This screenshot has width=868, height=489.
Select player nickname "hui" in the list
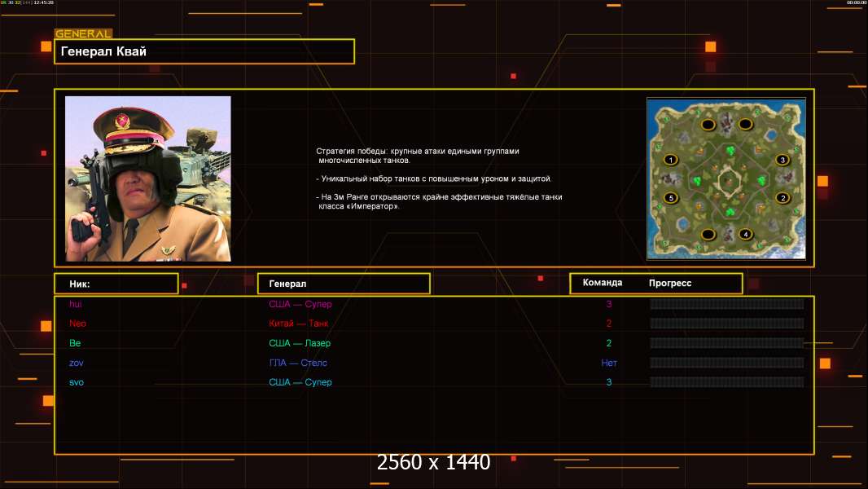(76, 304)
